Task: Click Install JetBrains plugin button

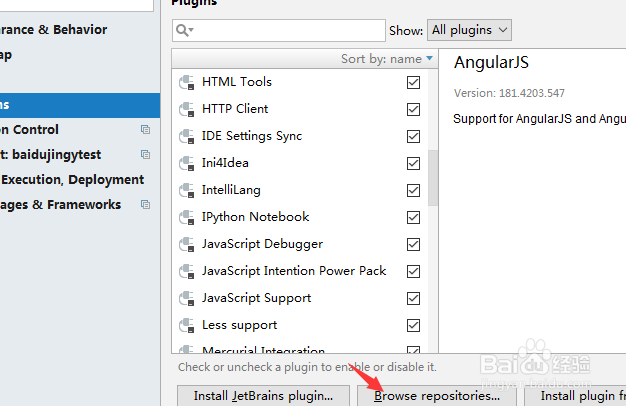Action: [263, 396]
